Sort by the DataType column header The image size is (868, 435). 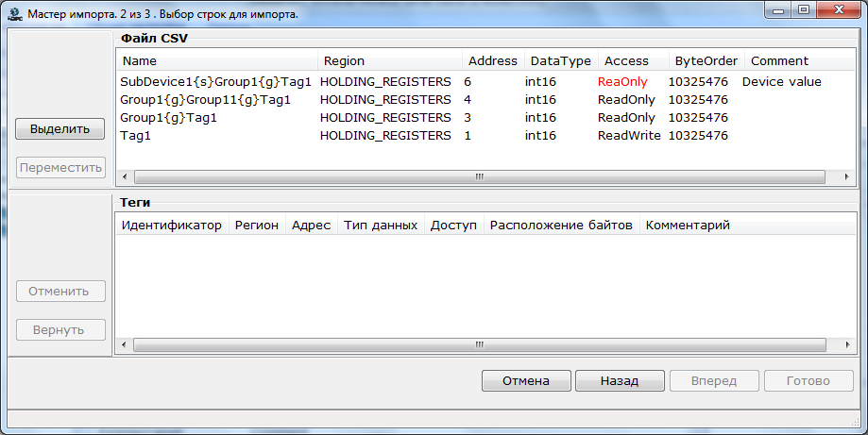[561, 60]
